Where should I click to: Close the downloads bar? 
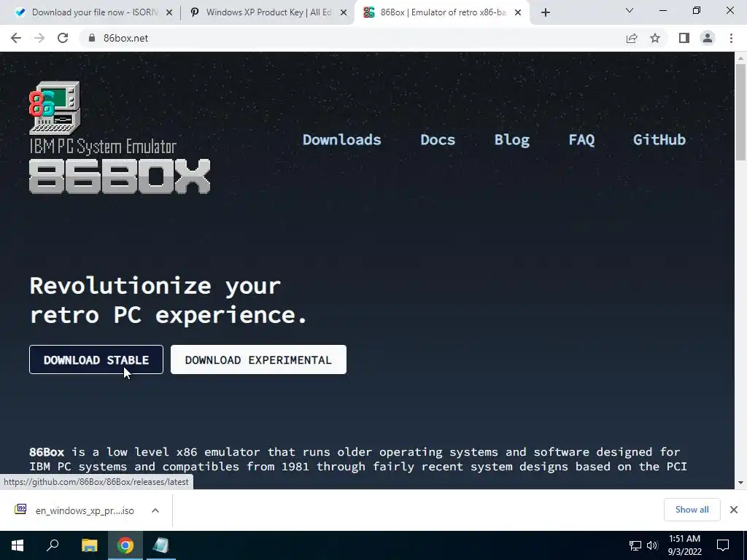[x=734, y=510]
